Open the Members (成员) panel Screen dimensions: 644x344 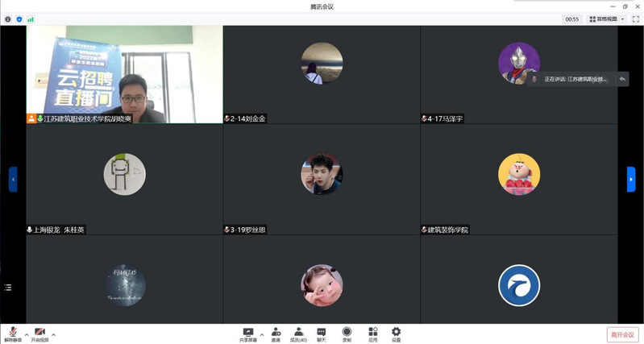(x=298, y=334)
